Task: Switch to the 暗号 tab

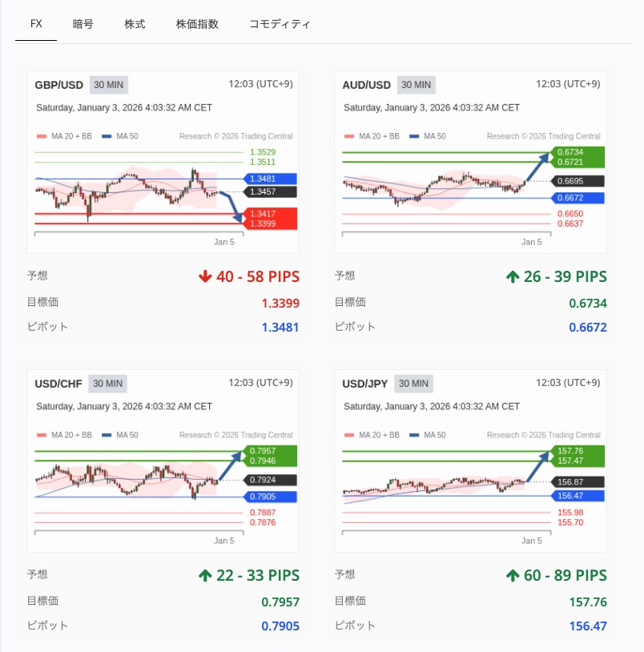Action: 83,24
